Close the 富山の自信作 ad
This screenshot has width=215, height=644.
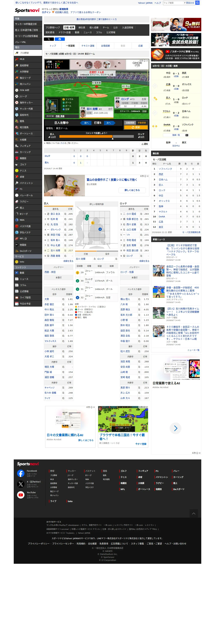[x=148, y=176]
